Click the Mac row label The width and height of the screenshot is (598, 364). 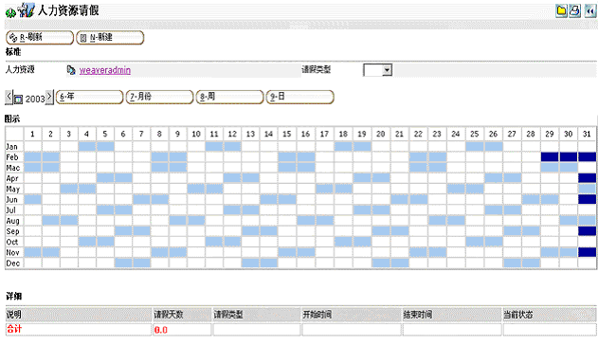tap(13, 168)
